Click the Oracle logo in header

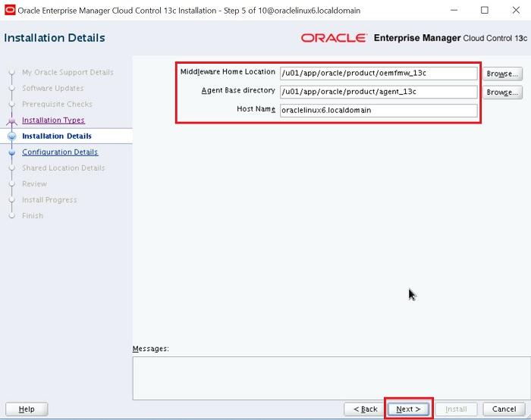click(334, 38)
